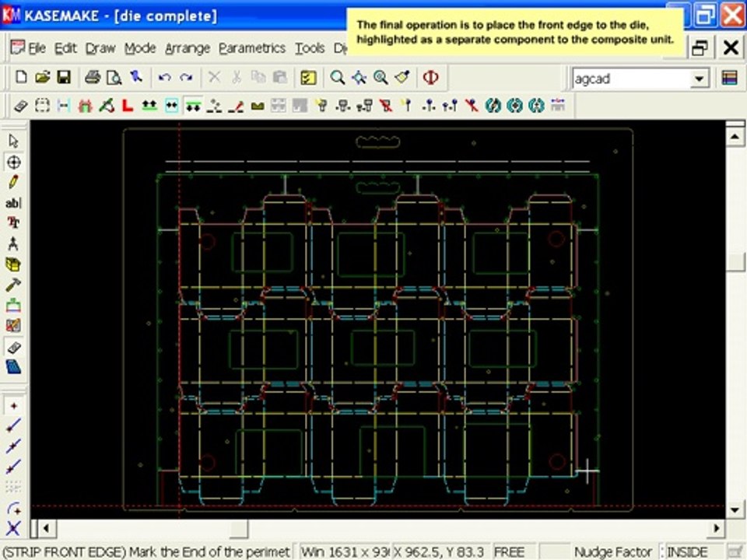The image size is (747, 560).
Task: Toggle the arc centre snap
Action: pos(13,509)
